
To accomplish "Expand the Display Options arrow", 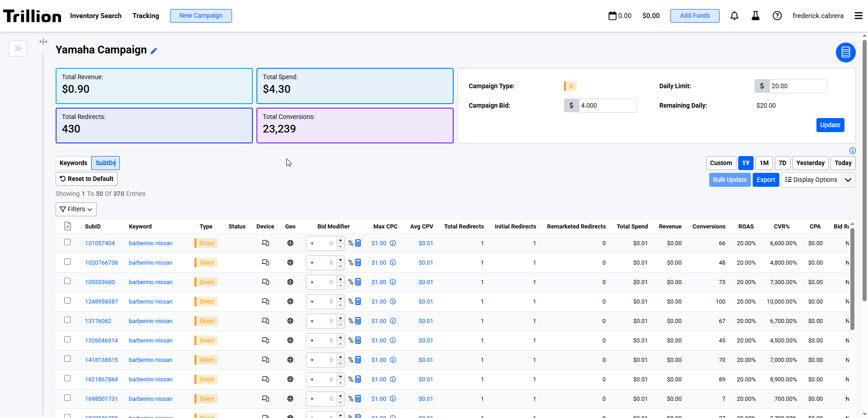I will click(848, 180).
